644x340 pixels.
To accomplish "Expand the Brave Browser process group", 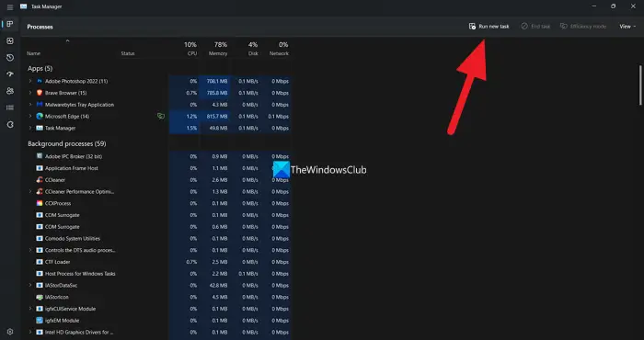I will point(30,93).
